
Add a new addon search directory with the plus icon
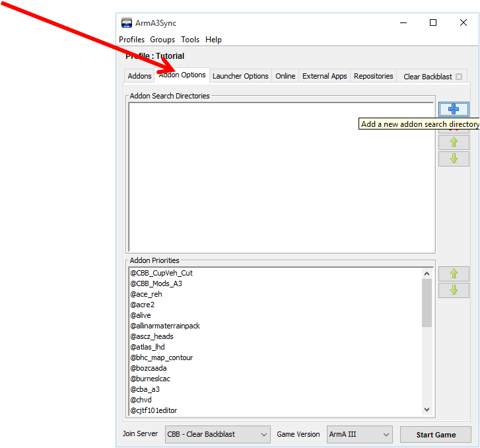click(454, 110)
